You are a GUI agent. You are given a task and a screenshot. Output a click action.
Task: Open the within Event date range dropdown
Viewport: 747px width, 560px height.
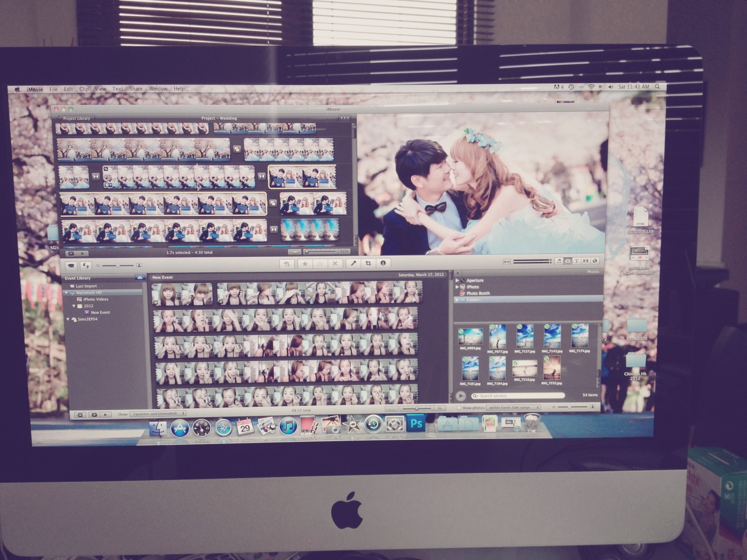pyautogui.click(x=513, y=407)
